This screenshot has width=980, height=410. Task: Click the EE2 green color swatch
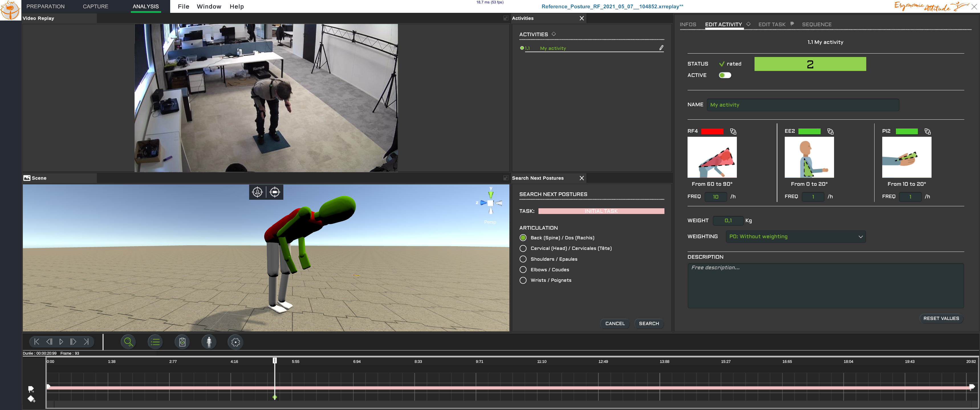pyautogui.click(x=810, y=131)
